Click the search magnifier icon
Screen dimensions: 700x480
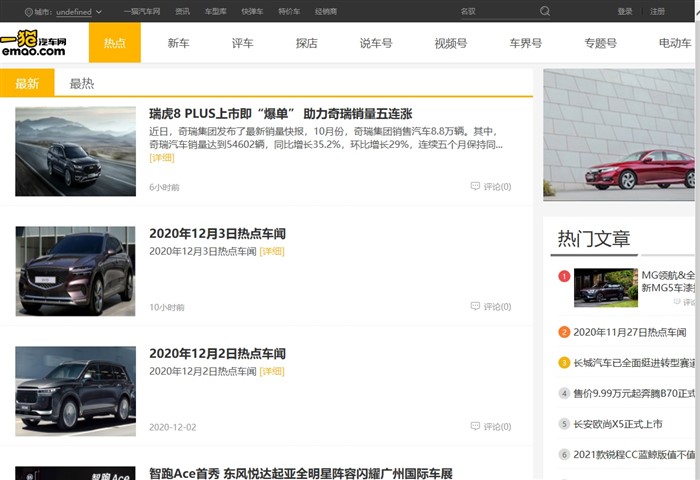pyautogui.click(x=545, y=11)
